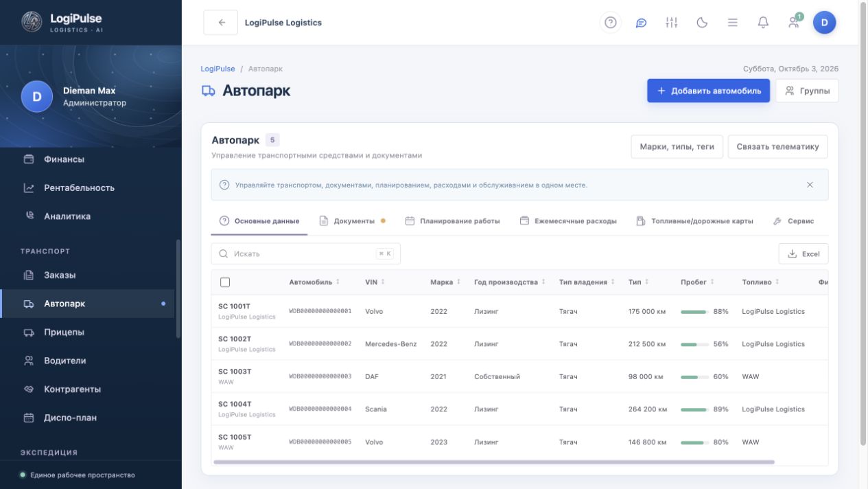Click the 88% progress bar for SC 1001T
Viewport: 868px width, 489px height.
694,312
